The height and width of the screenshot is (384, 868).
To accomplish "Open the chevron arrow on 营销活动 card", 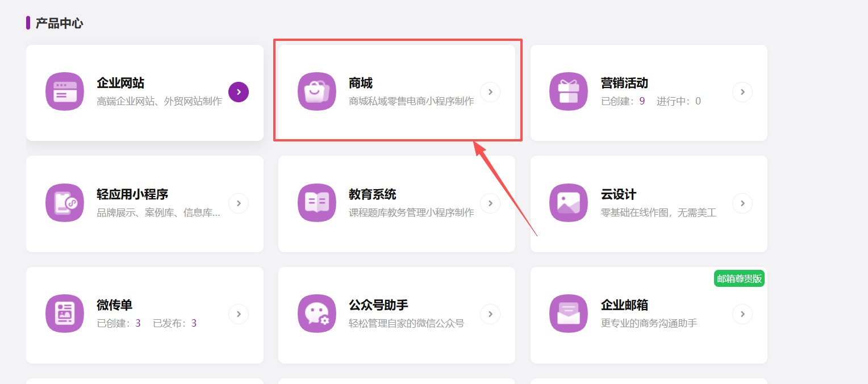I will (742, 92).
